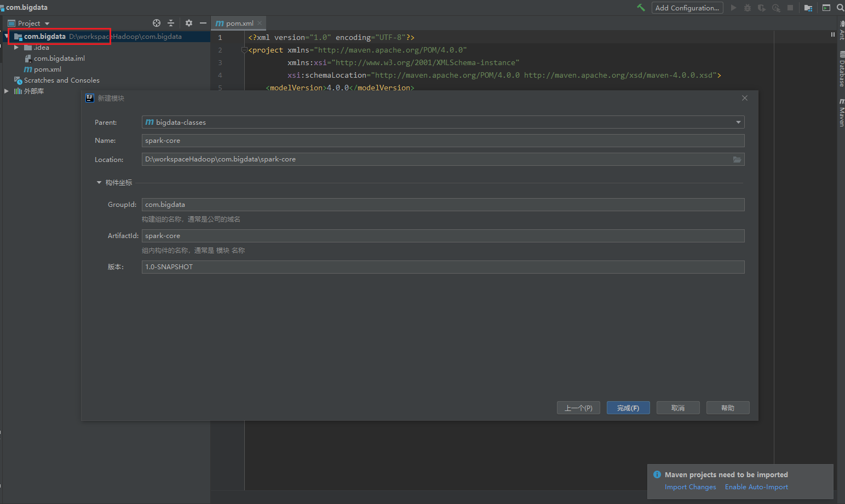Click the Profiler run icon
Image resolution: width=845 pixels, height=504 pixels.
pyautogui.click(x=776, y=8)
